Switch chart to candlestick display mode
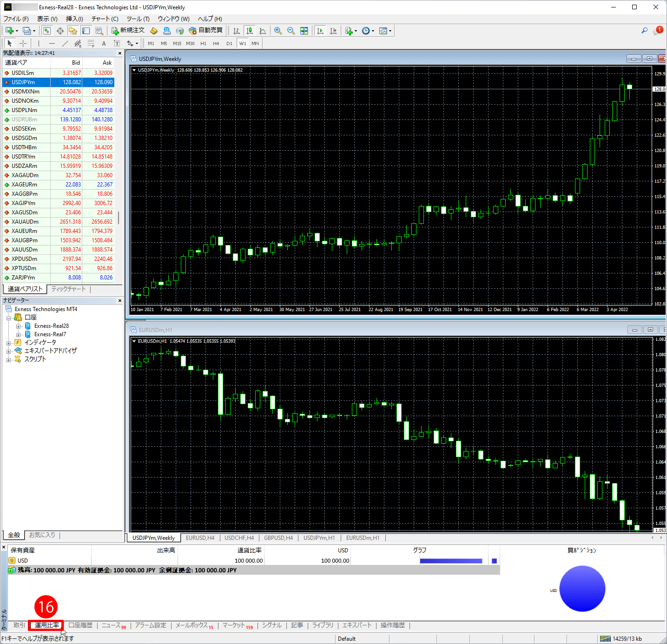The width and height of the screenshot is (667, 644). [250, 31]
